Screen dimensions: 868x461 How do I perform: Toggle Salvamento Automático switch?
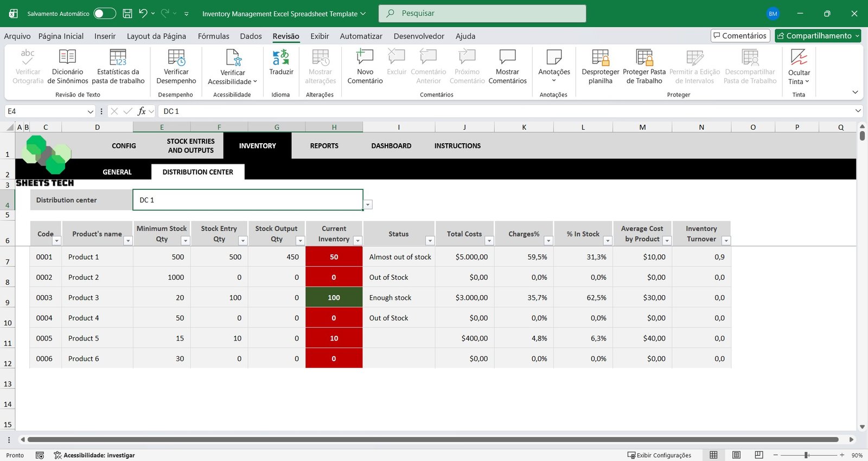tap(104, 14)
